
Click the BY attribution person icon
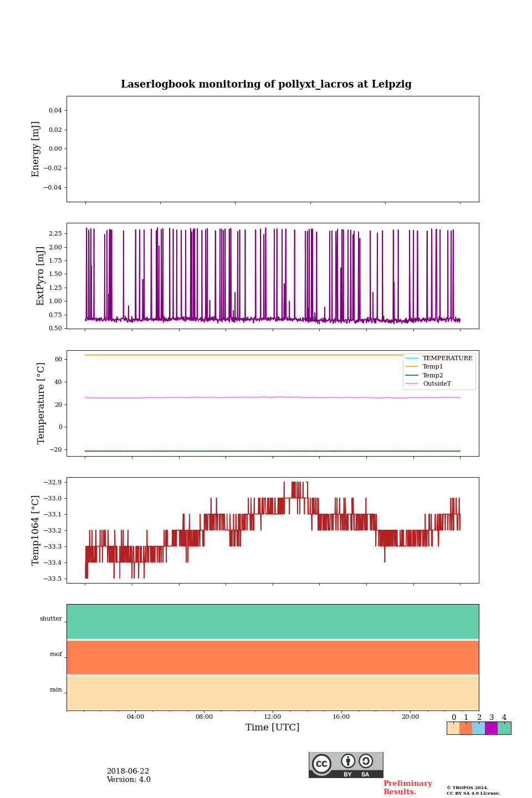coord(348,761)
